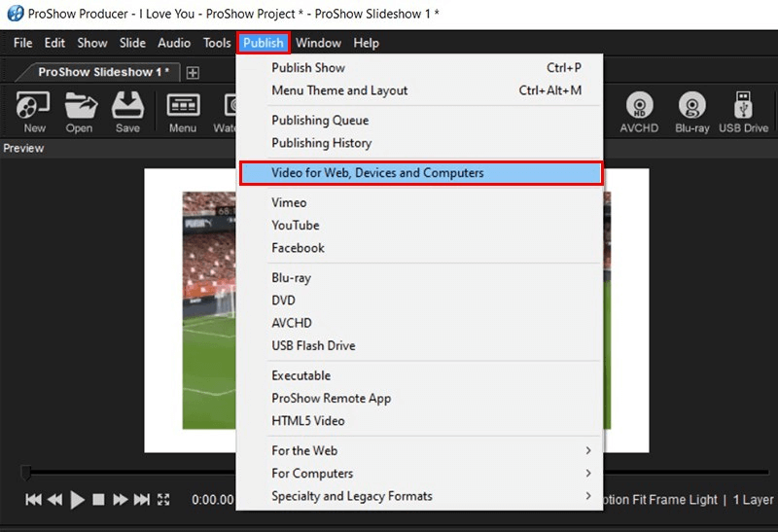
Task: Click the Open folder toolbar icon
Action: coord(80,111)
